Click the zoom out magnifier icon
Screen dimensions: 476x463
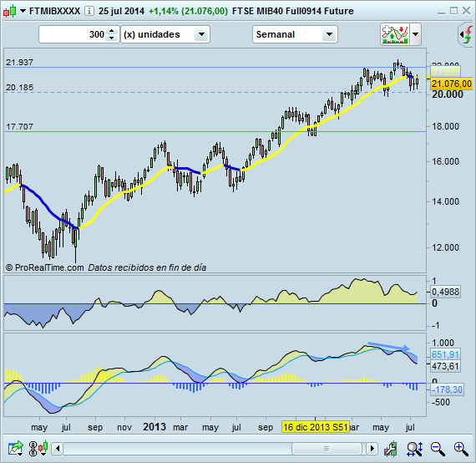438,449
